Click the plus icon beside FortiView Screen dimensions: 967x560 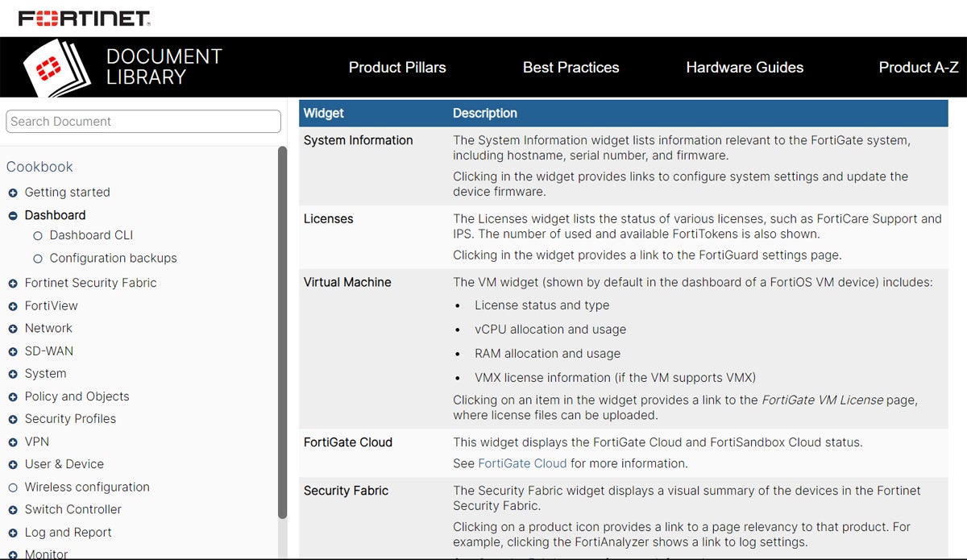click(13, 306)
